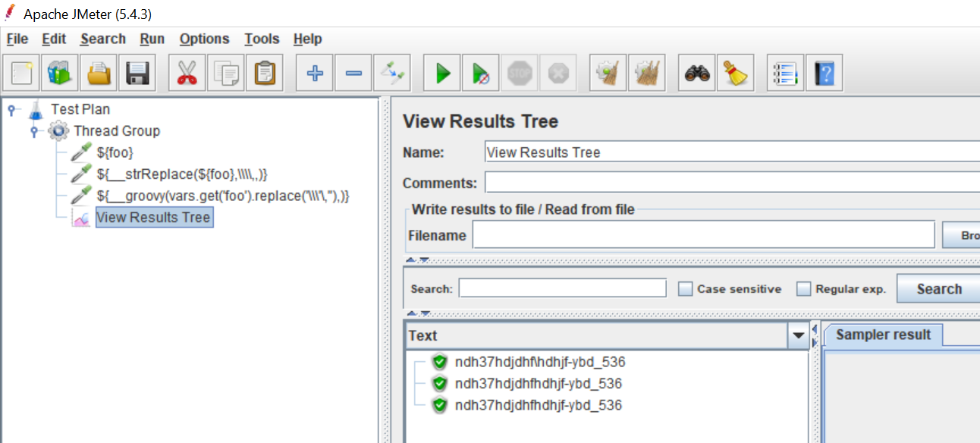
Task: Enable the Case sensitive checkbox
Action: point(685,289)
